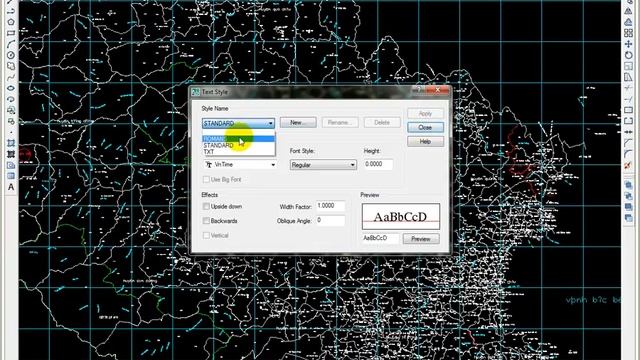Select the Break at Point tool

click(x=629, y=110)
